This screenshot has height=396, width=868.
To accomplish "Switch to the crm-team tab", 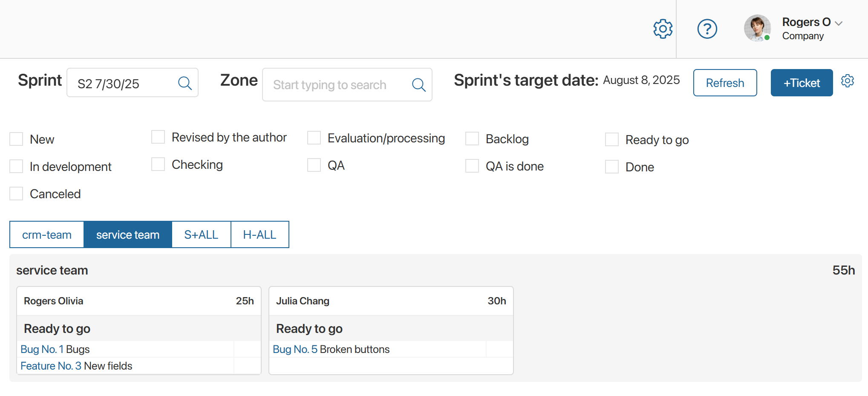I will (47, 234).
